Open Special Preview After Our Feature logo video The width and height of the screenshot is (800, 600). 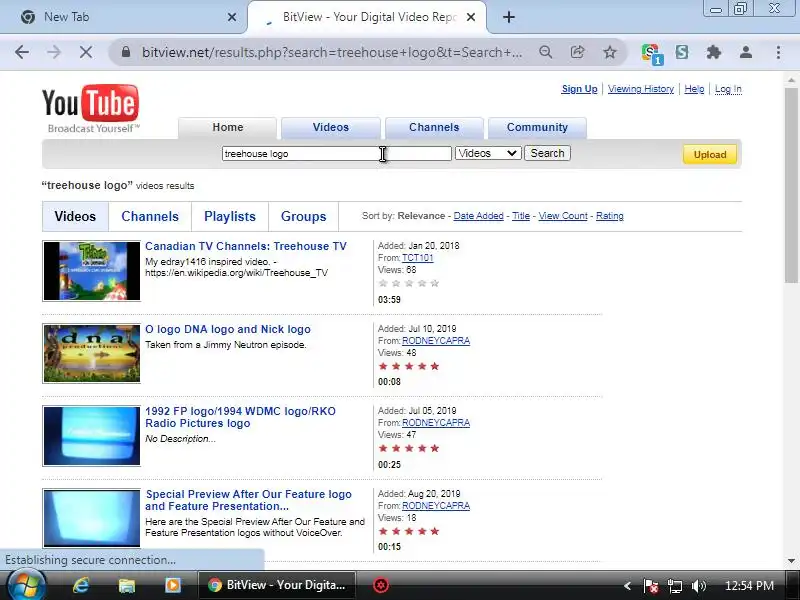[x=248, y=500]
